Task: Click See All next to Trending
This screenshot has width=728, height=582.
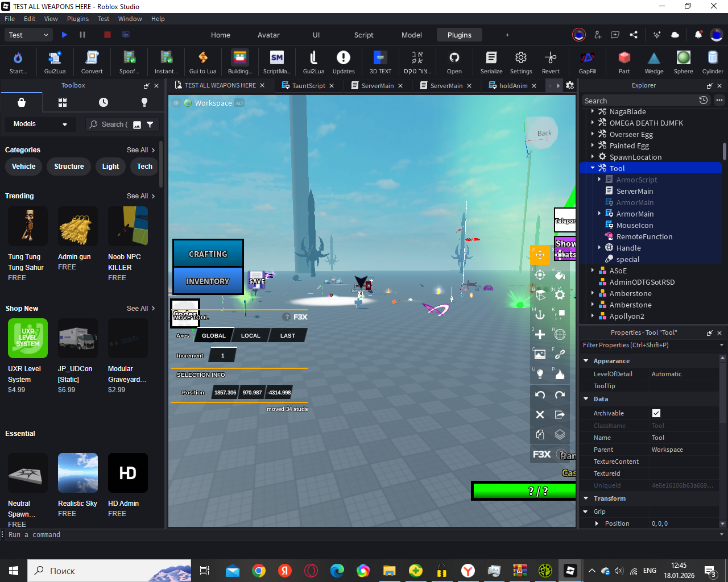Action: click(140, 196)
